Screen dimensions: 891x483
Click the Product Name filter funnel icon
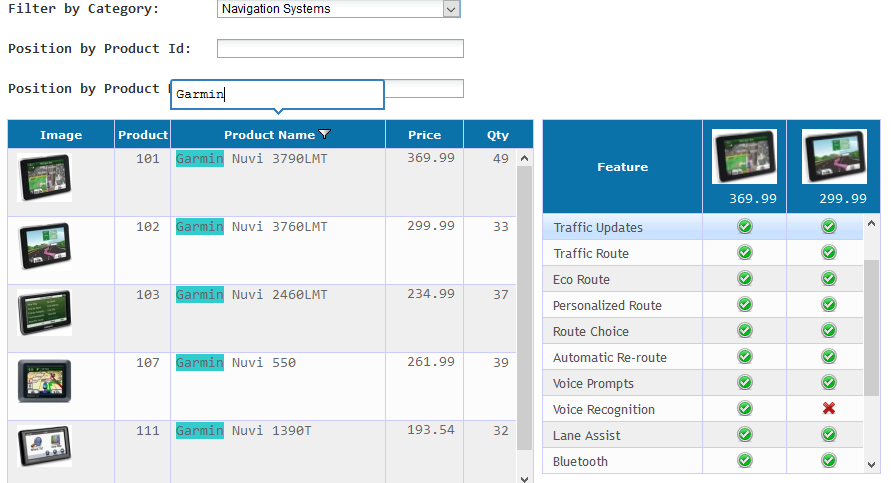coord(324,135)
